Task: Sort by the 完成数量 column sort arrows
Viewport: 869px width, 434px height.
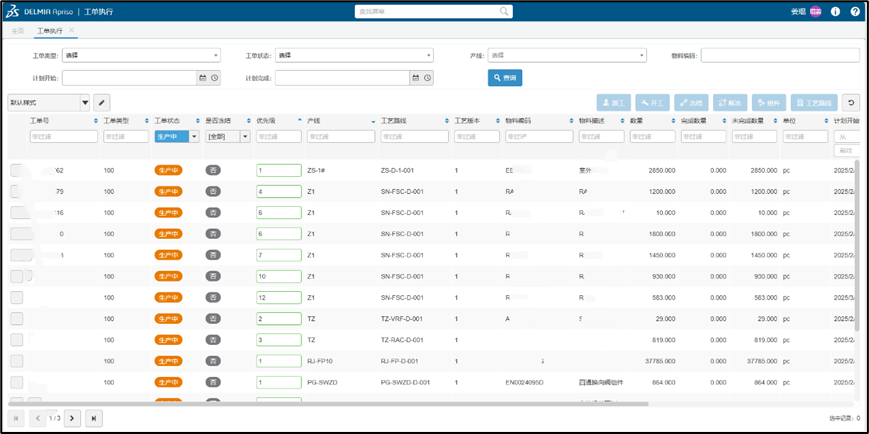Action: point(724,121)
